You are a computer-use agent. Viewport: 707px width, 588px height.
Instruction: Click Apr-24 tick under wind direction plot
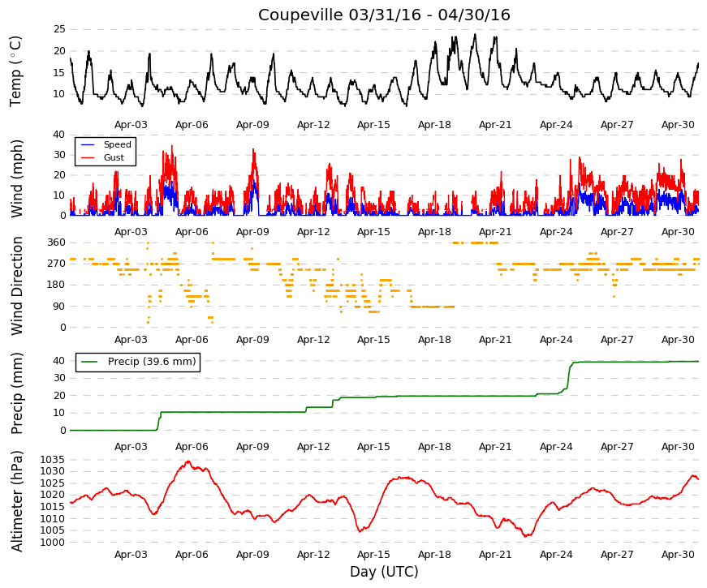556,339
